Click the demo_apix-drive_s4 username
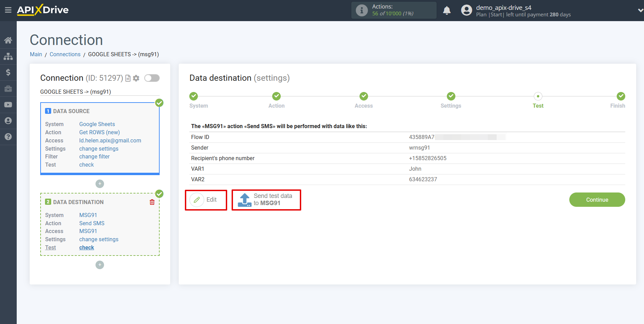This screenshot has width=644, height=324. point(503,7)
